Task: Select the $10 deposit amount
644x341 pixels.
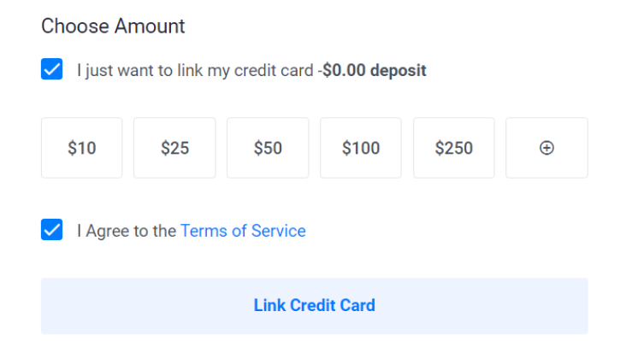Action: [x=82, y=148]
